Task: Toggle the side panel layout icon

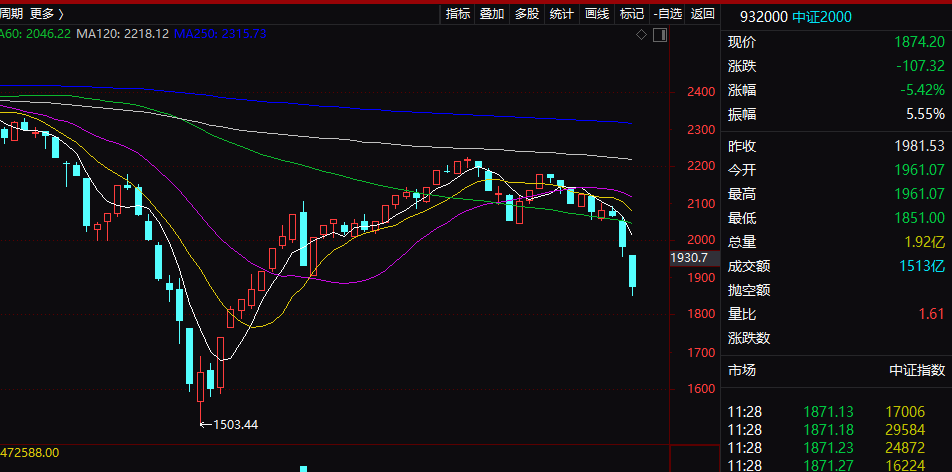Action: pos(660,35)
